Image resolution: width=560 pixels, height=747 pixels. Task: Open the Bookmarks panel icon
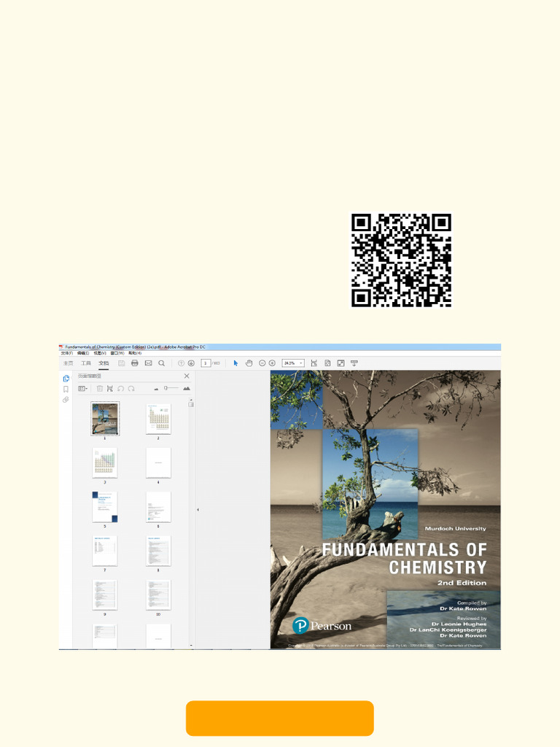[x=66, y=390]
